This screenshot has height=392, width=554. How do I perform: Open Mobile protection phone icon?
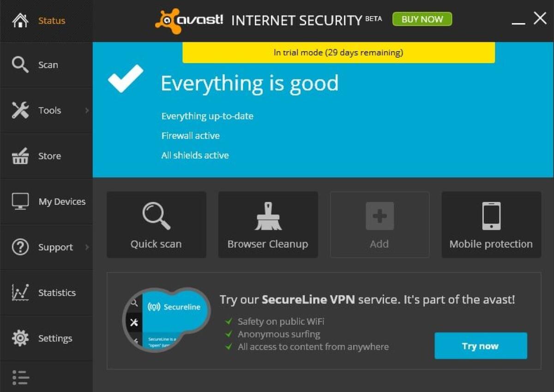tap(491, 216)
